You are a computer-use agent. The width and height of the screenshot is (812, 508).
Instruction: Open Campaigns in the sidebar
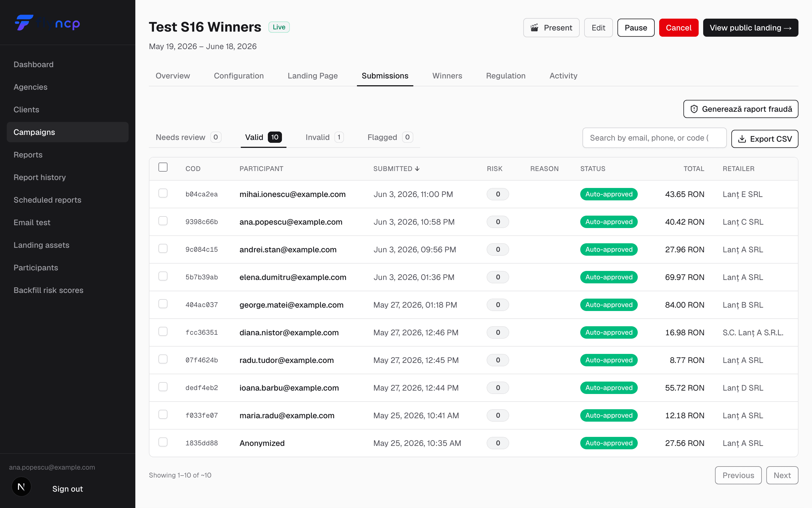click(x=67, y=132)
